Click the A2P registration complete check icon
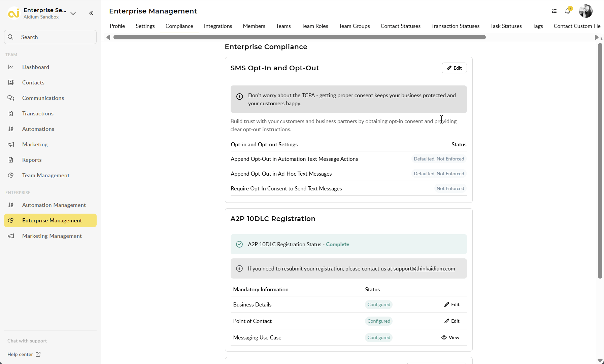 pyautogui.click(x=239, y=244)
